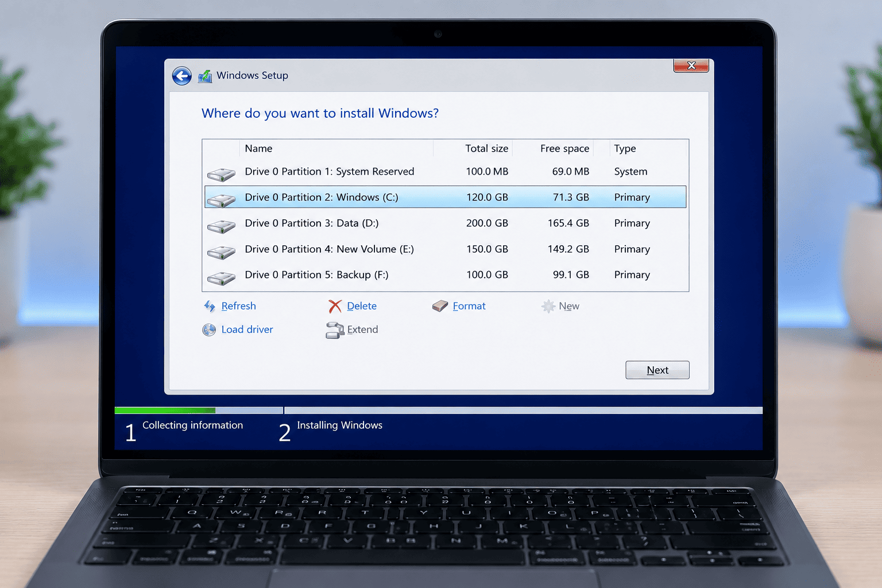The image size is (882, 588).
Task: Click the 99.1 GB free space cell
Action: tap(571, 274)
